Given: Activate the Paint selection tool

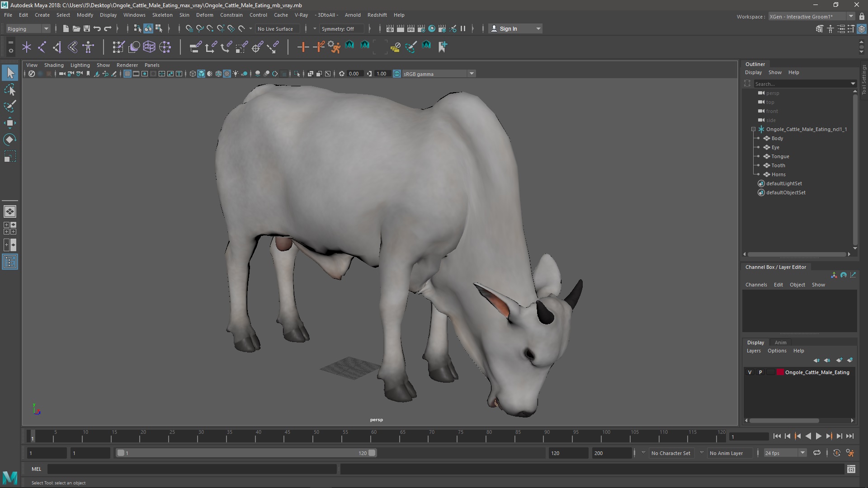Looking at the screenshot, I should (10, 107).
